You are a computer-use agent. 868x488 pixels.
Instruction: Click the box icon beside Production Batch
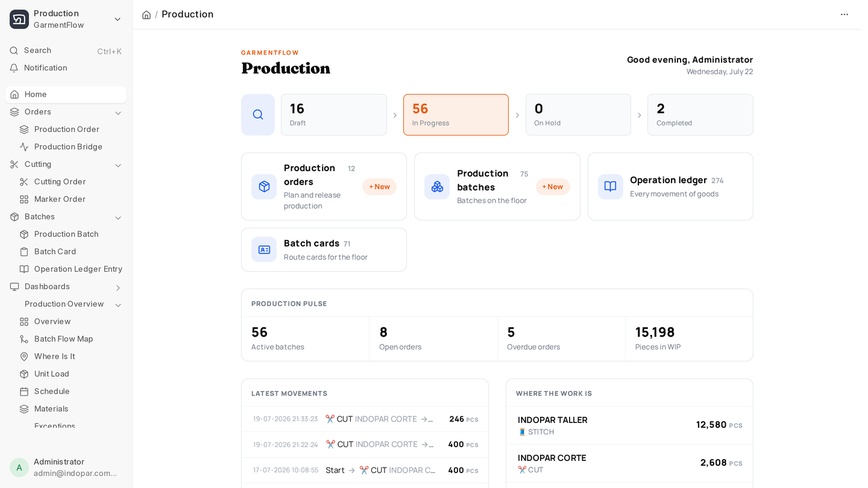pyautogui.click(x=24, y=234)
